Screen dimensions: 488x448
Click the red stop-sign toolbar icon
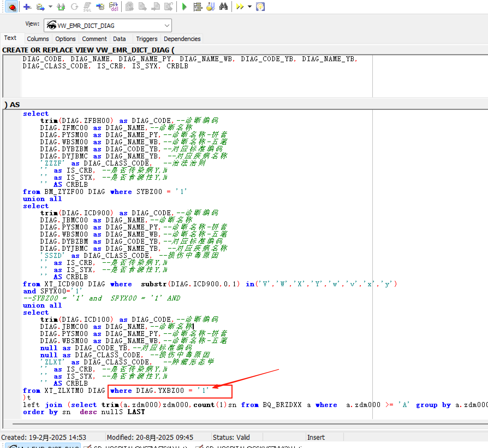coord(12,7)
